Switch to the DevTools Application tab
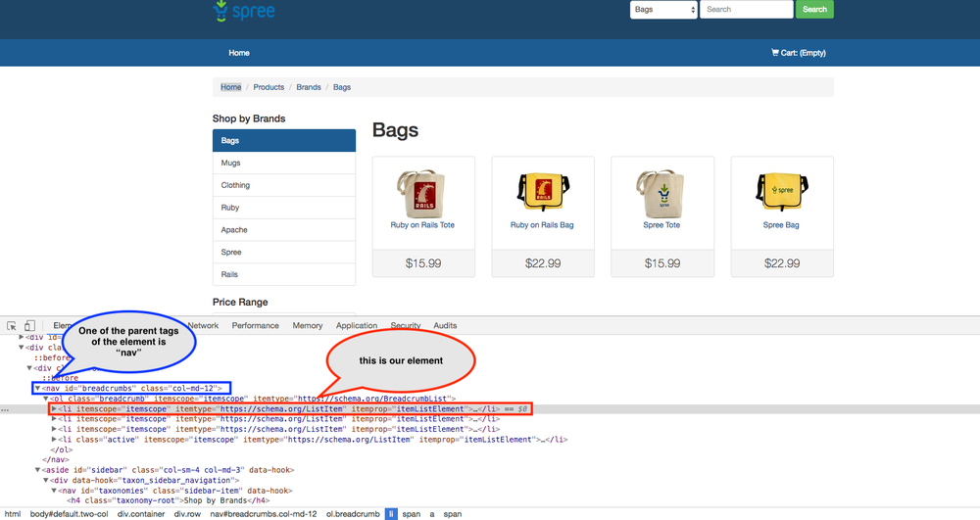 (357, 326)
